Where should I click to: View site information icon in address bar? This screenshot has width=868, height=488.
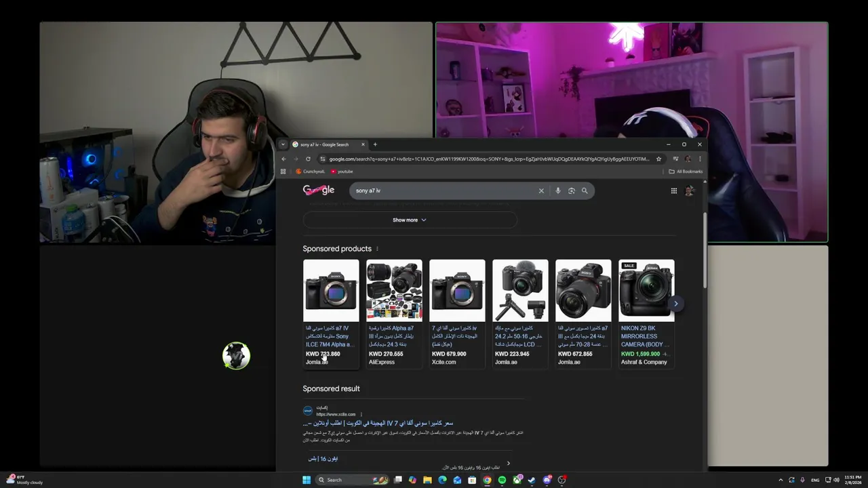pos(323,159)
